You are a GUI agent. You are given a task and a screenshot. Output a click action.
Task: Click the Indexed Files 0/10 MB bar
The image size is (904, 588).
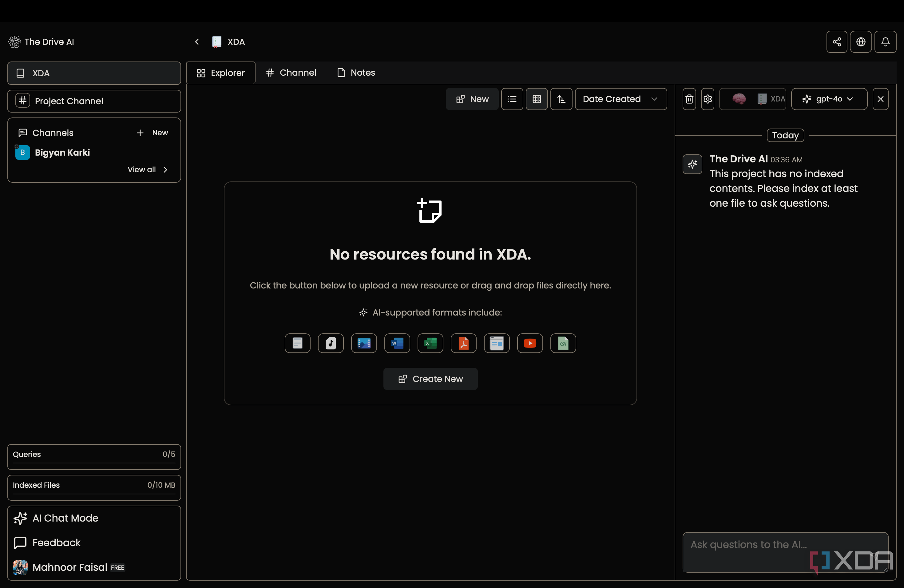tap(94, 488)
